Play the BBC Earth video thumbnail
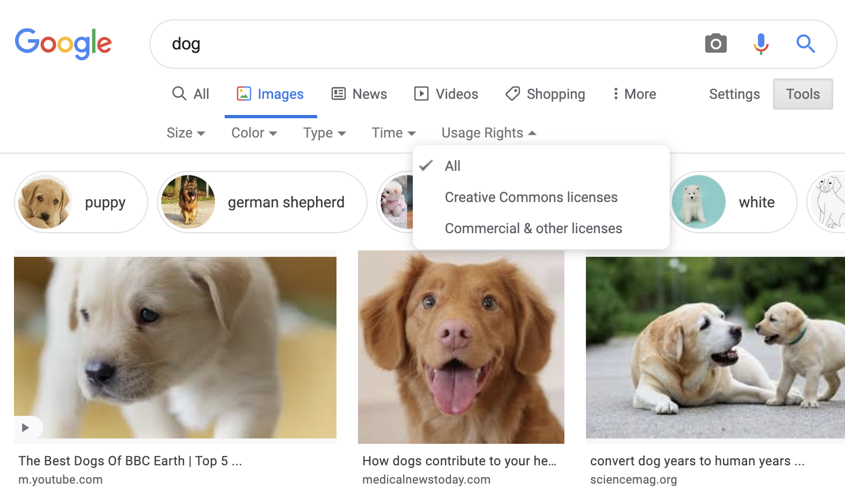Screen dimensions: 845x504 [25, 428]
